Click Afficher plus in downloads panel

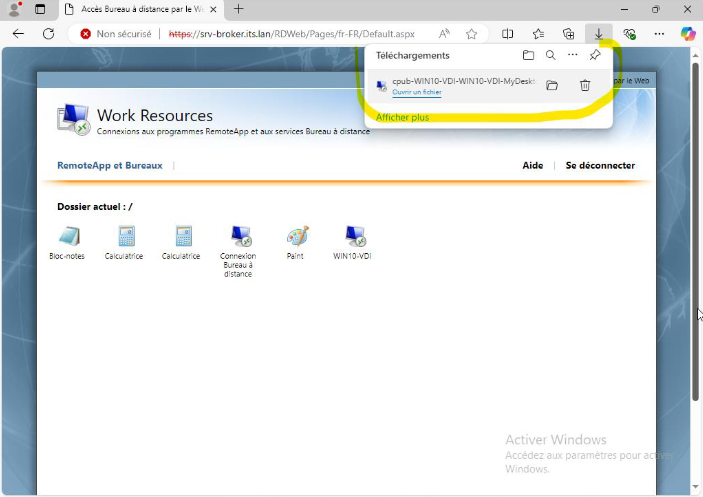tap(403, 117)
